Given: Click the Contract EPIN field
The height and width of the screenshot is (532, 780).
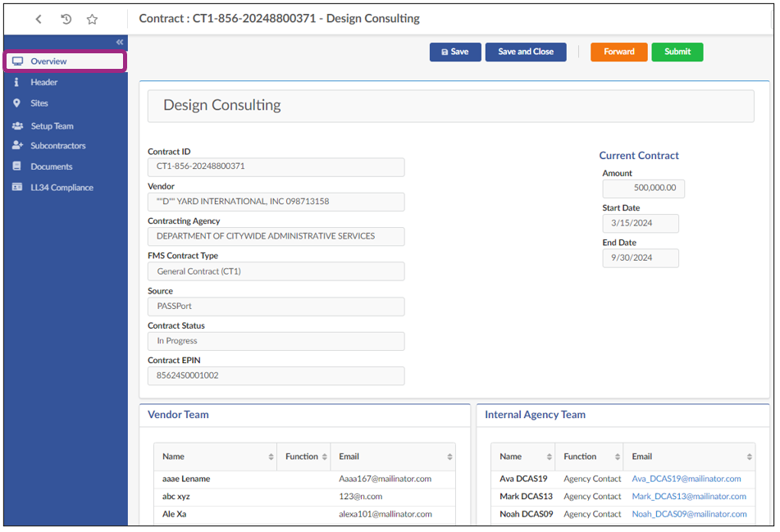Looking at the screenshot, I should point(274,375).
